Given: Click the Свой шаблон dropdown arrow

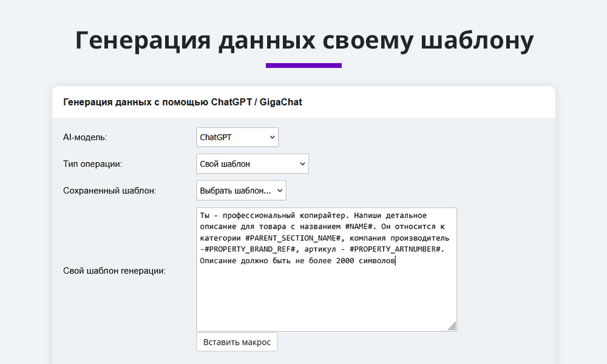Looking at the screenshot, I should click(300, 163).
